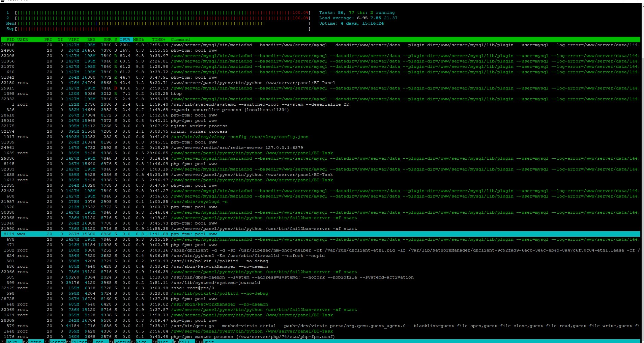Select the v2ray process row
This screenshot has width=644, height=343.
click(x=320, y=137)
